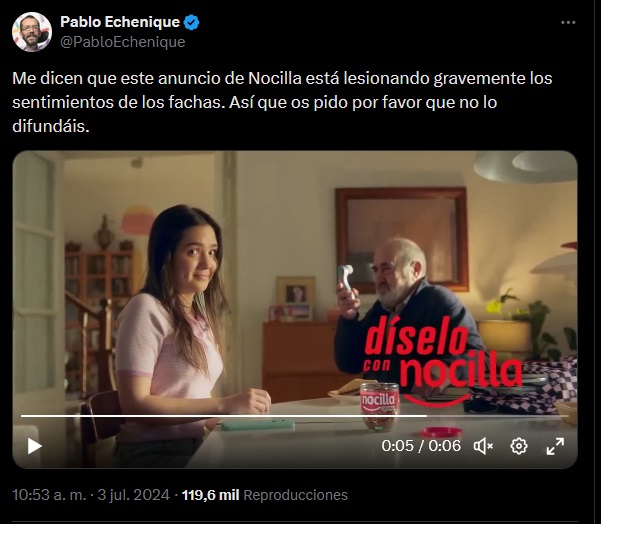Play the Nocilla video
The height and width of the screenshot is (541, 625).
34,446
